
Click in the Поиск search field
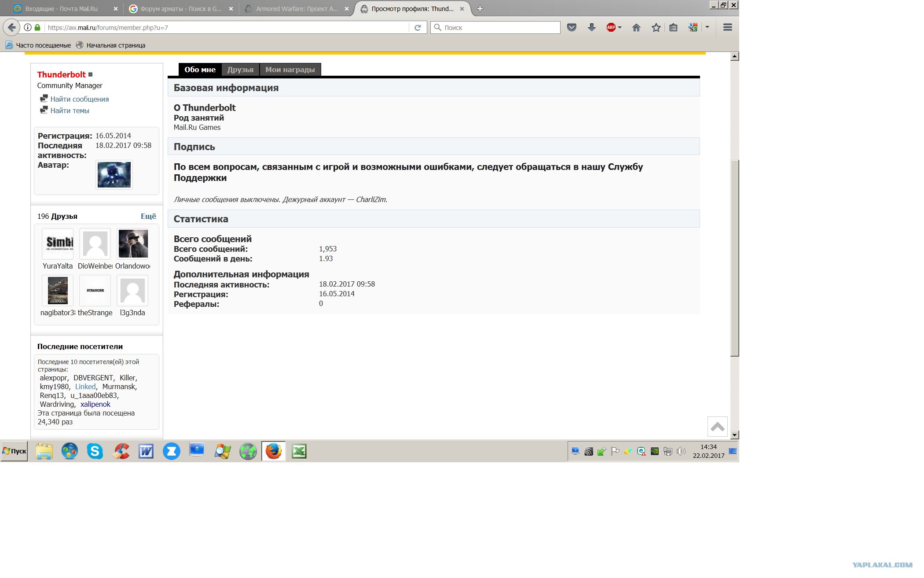click(495, 27)
